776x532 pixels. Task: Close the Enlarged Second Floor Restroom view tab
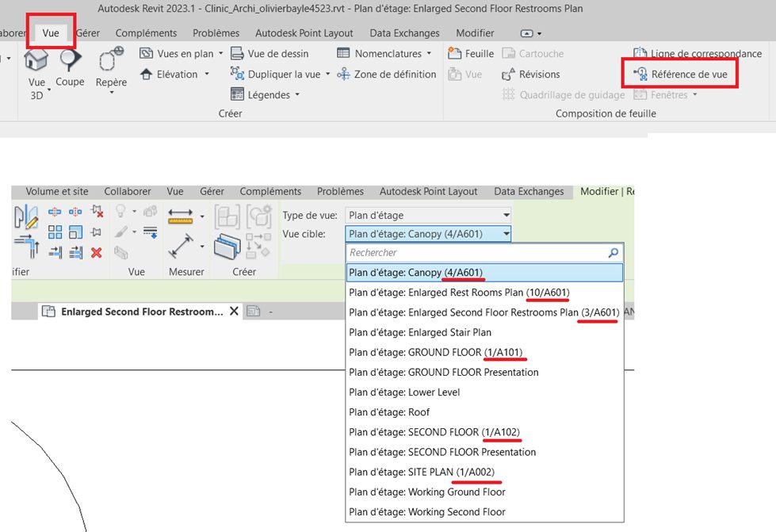pyautogui.click(x=234, y=312)
